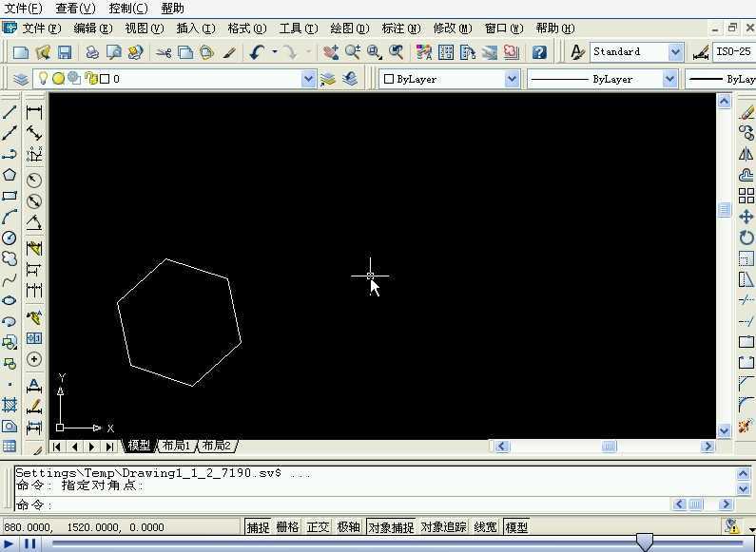Select the Erase tool in modify toolbar
The image size is (756, 552).
[x=746, y=112]
